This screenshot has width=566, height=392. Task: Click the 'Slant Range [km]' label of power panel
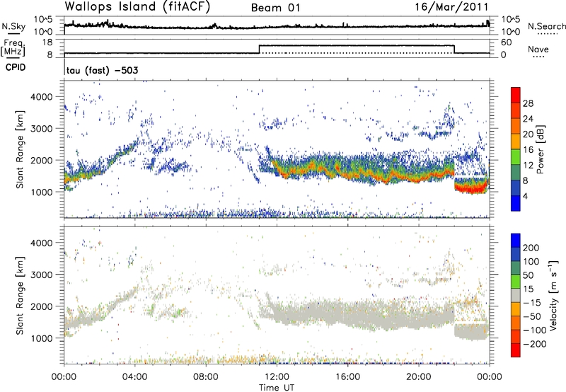(x=21, y=149)
